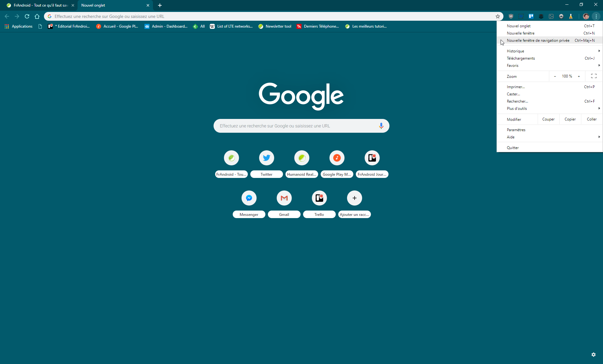Open the Accueil - Google Pl... bookmark
Viewport: 603px width, 364px height.
pyautogui.click(x=117, y=26)
